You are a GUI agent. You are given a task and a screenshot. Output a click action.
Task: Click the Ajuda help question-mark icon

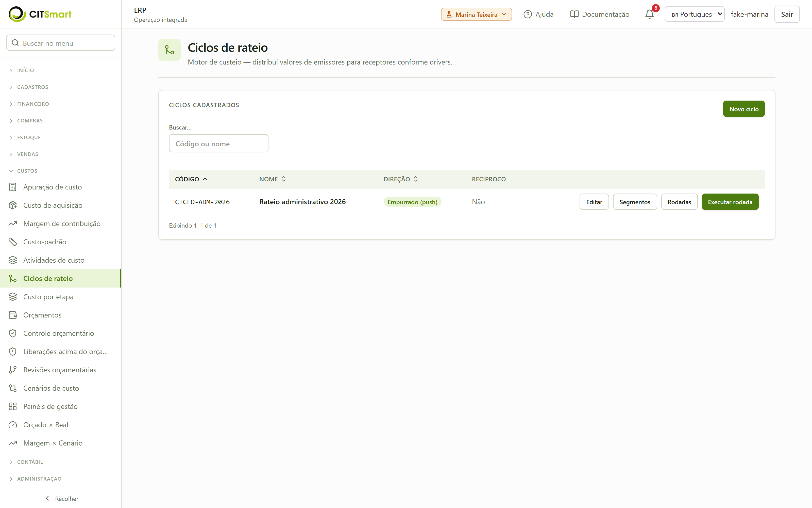(528, 14)
